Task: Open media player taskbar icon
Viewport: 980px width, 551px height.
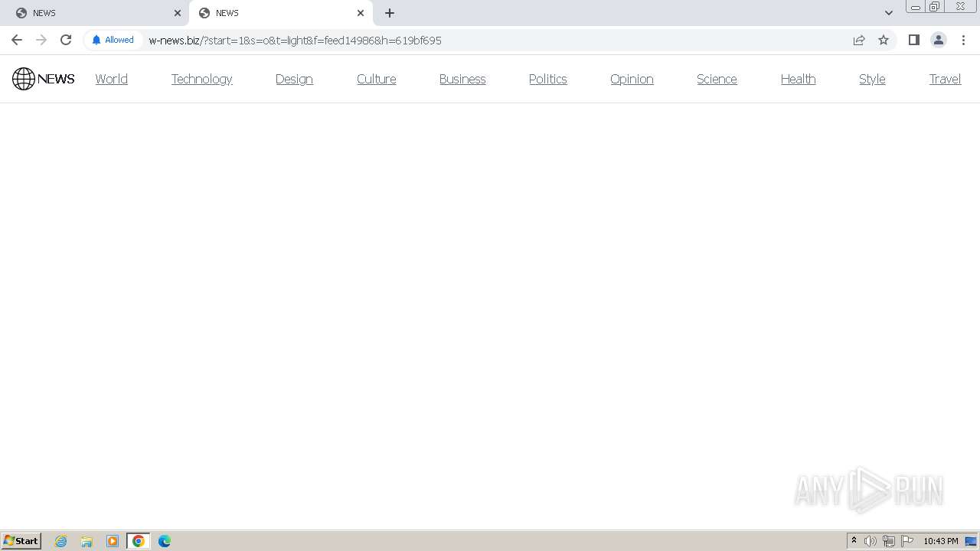Action: point(113,541)
